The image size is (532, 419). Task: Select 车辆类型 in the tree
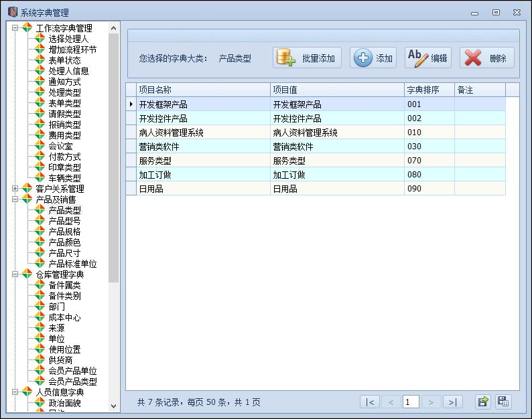[64, 178]
